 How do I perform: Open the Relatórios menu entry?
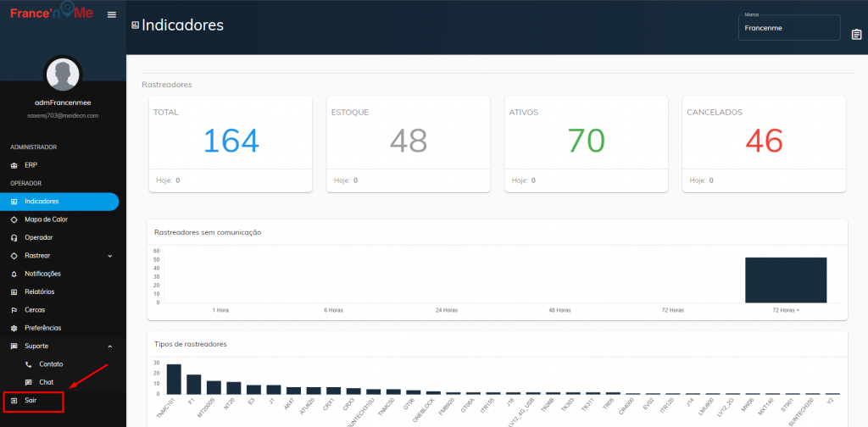(x=59, y=292)
